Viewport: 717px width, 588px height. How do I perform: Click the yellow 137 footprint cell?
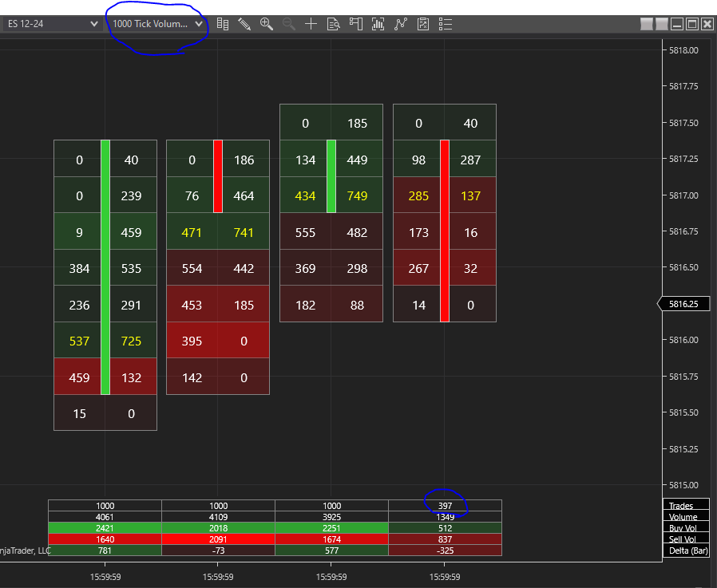470,196
